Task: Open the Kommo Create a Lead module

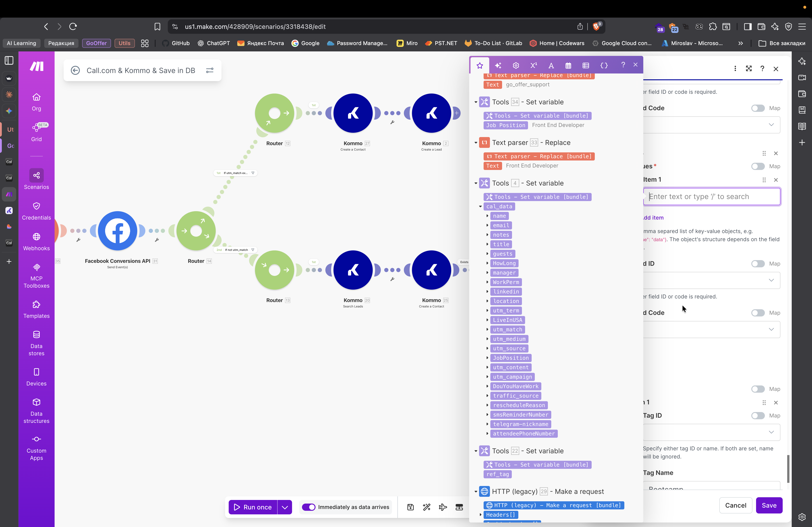Action: pyautogui.click(x=431, y=113)
